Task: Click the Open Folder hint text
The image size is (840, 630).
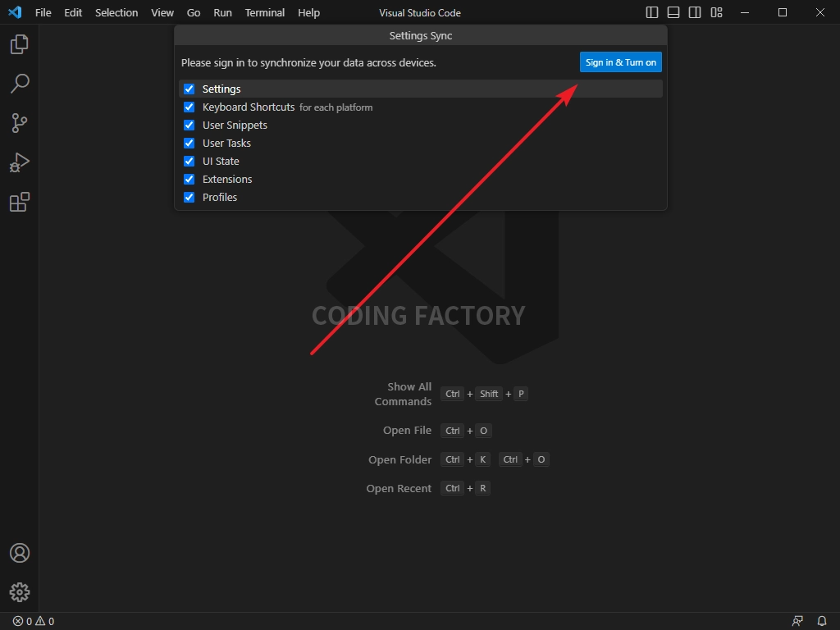Action: point(399,459)
